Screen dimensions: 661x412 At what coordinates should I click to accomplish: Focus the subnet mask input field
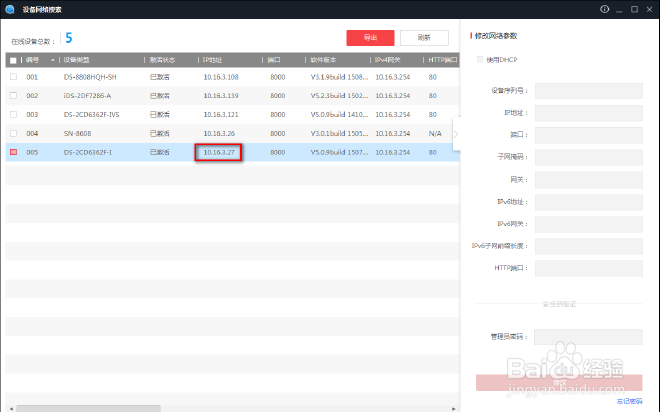click(588, 157)
